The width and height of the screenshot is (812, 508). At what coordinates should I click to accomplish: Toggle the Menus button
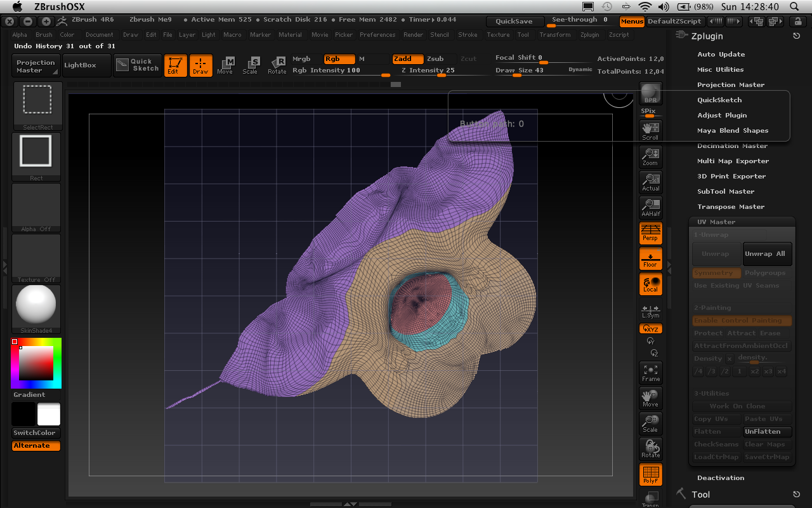coord(632,21)
